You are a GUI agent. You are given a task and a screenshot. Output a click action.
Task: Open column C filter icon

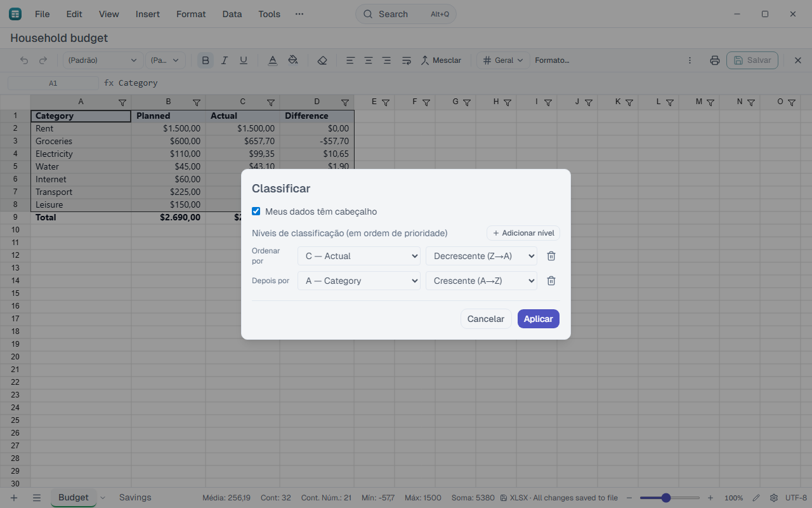pos(271,102)
